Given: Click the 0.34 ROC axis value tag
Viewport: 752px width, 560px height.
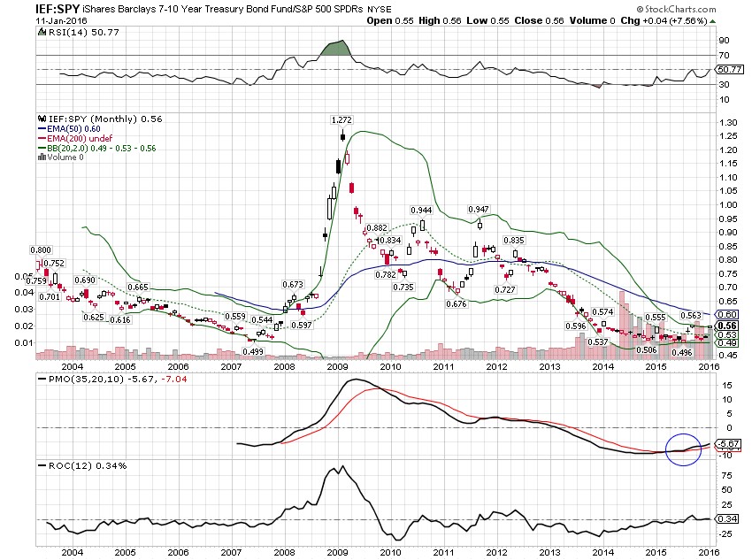Looking at the screenshot, I should click(x=727, y=518).
